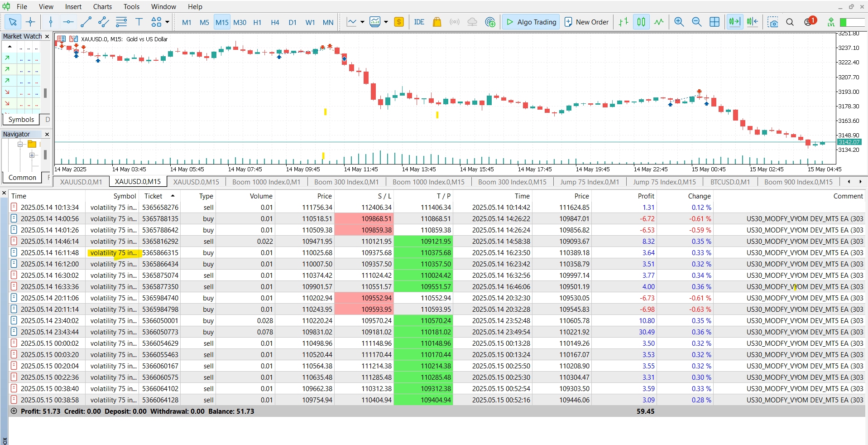Viewport: 868px width, 445px height.
Task: Activate the text label tool
Action: (x=139, y=22)
